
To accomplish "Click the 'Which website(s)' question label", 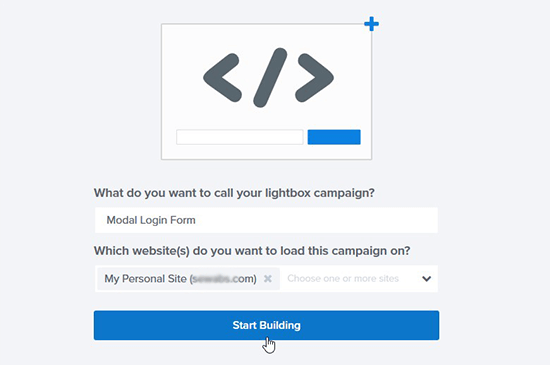I will click(x=252, y=251).
